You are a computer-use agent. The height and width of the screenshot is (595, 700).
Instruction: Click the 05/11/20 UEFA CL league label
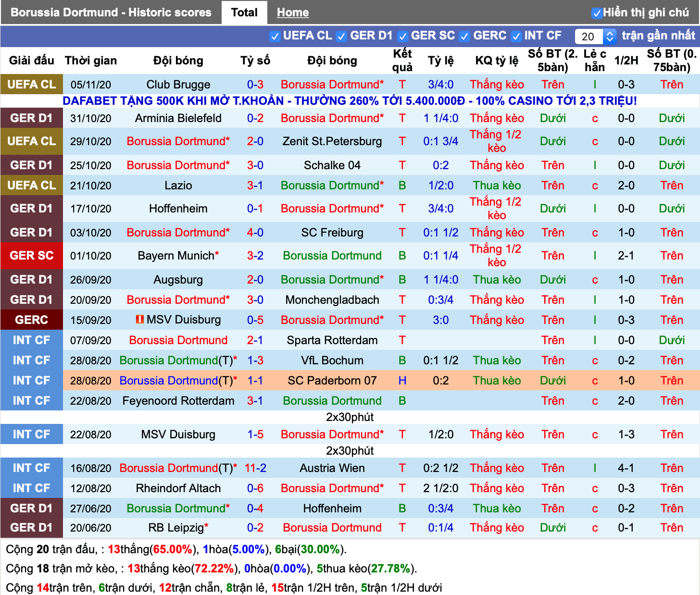coord(32,85)
